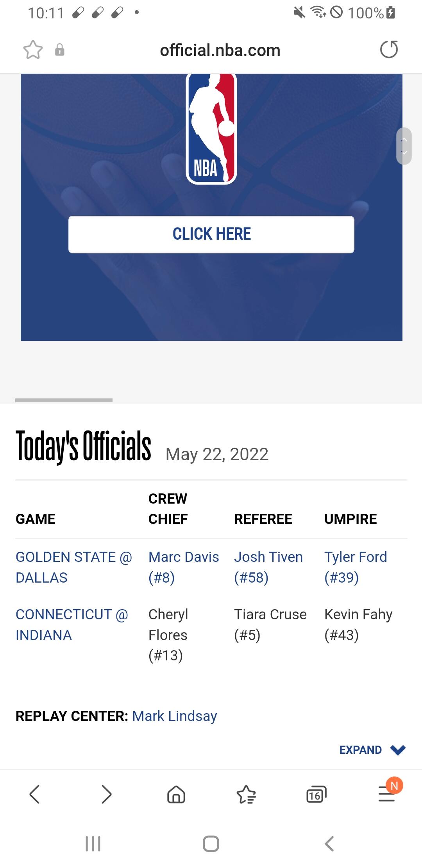The image size is (422, 868).
Task: Open Tyler Ford (#39) referee profile
Action: (x=356, y=567)
